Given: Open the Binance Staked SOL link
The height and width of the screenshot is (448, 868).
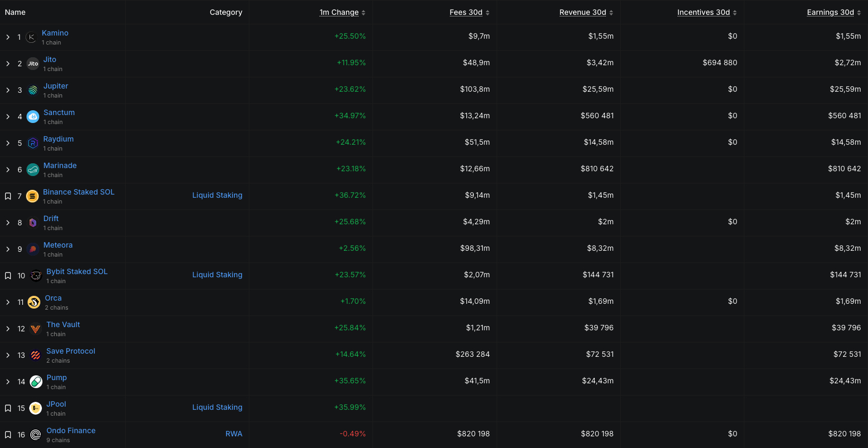Looking at the screenshot, I should pyautogui.click(x=79, y=192).
